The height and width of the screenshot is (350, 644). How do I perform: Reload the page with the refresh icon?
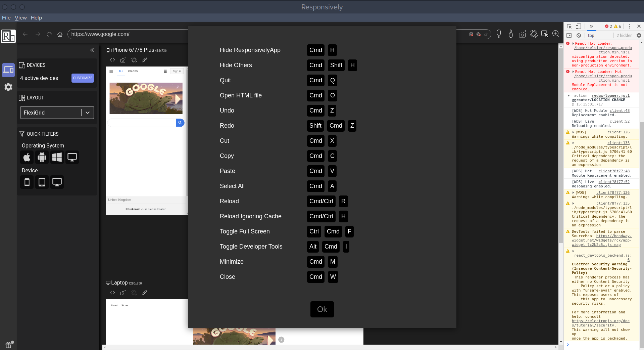49,34
